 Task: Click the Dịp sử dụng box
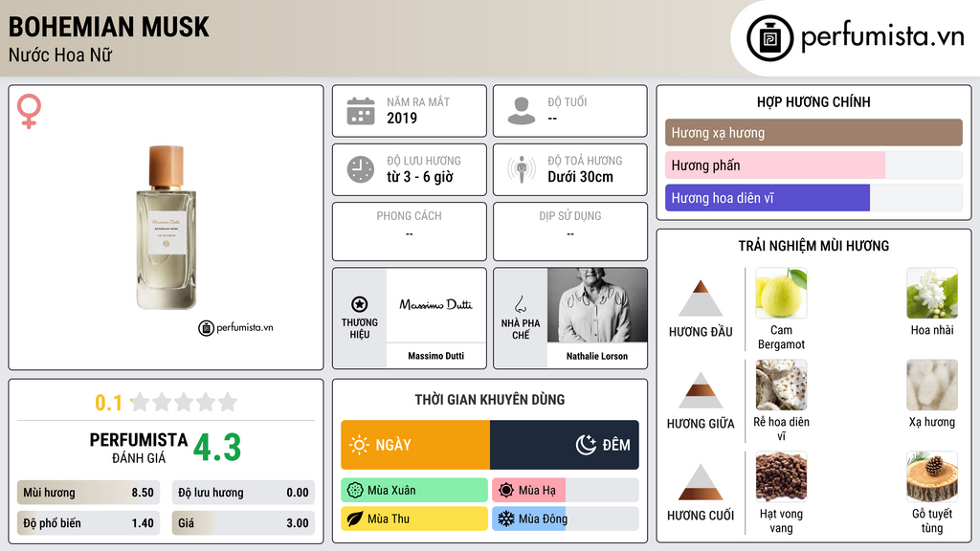(x=570, y=231)
